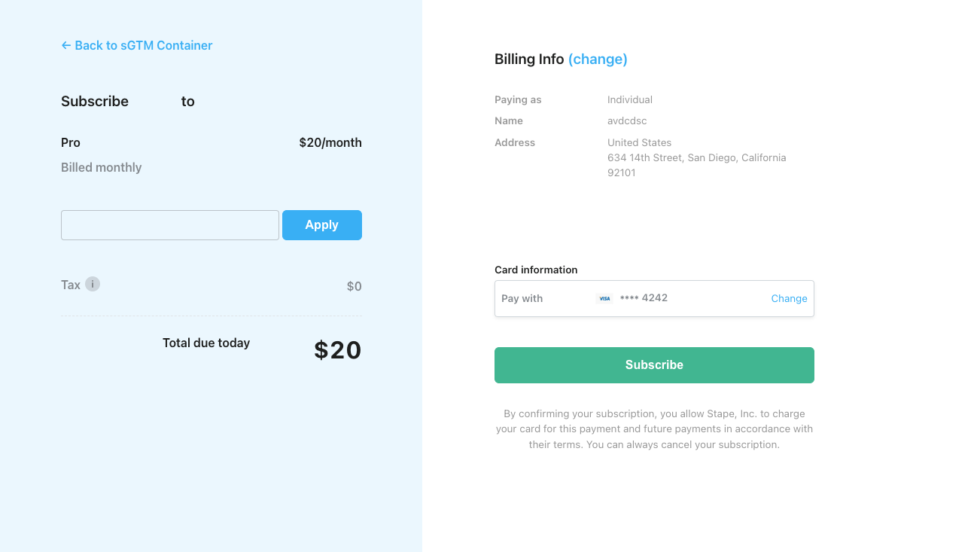Change the card via Change link
This screenshot has height=552, width=980.
click(789, 298)
